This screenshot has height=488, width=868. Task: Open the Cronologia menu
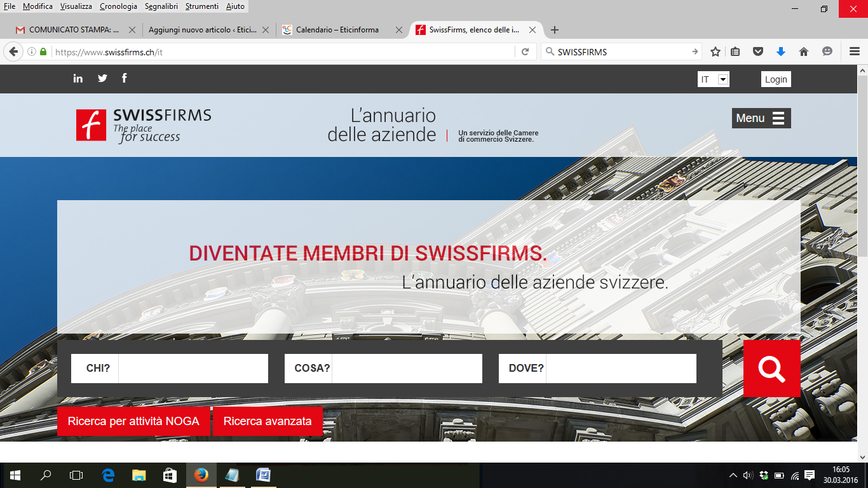(x=118, y=6)
